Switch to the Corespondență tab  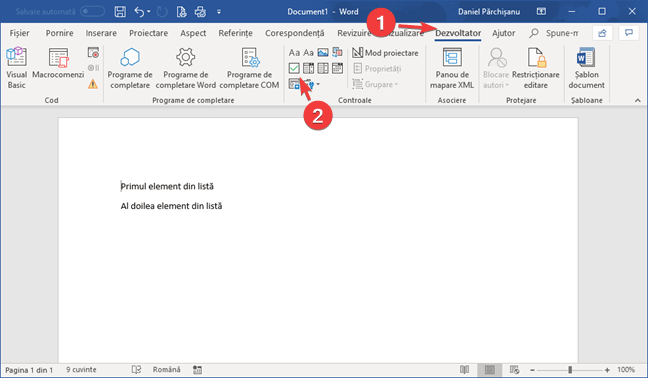click(x=295, y=33)
